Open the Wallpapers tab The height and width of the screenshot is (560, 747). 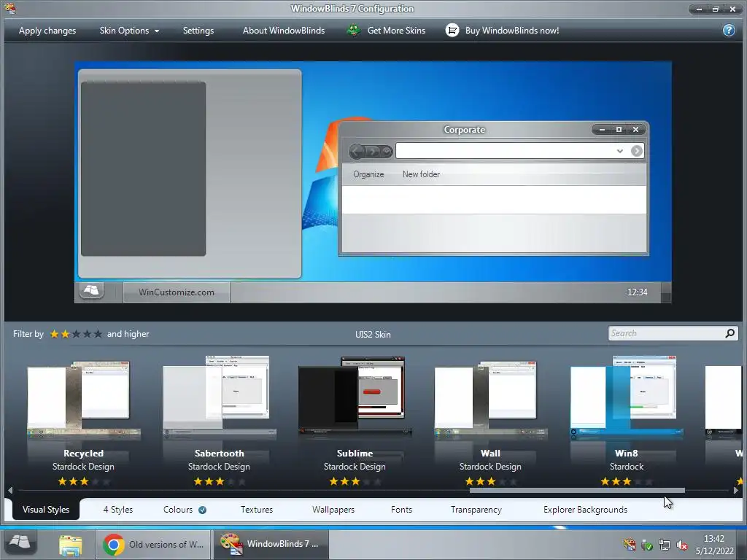(333, 510)
